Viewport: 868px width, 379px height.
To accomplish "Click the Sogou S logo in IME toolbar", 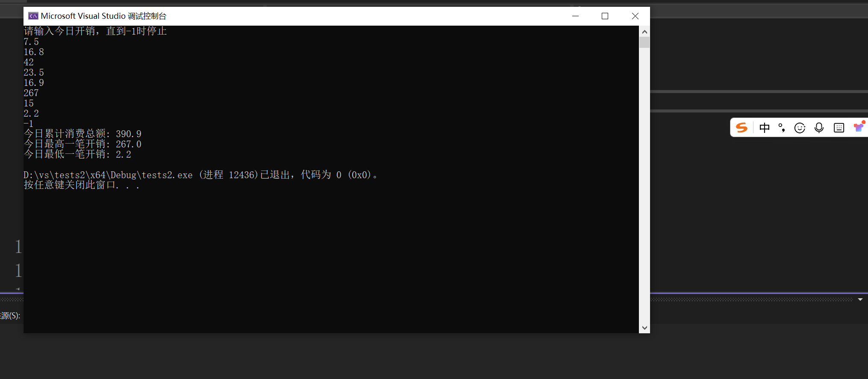I will coord(742,128).
